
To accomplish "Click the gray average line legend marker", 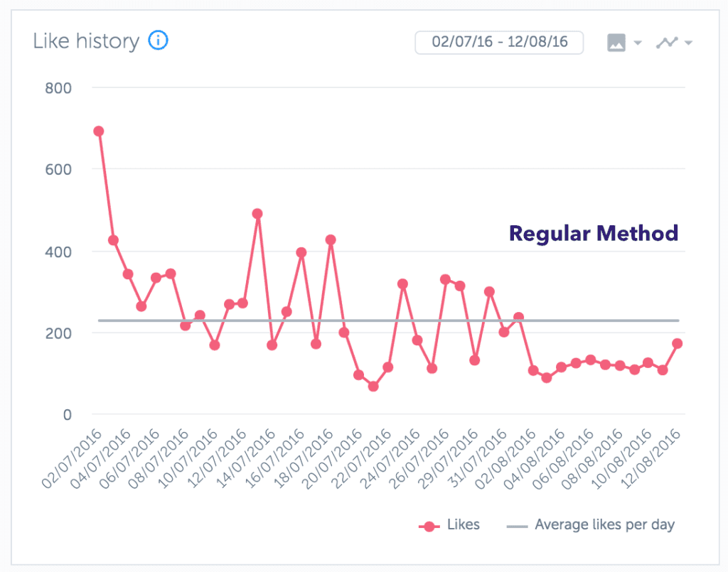I will 517,527.
